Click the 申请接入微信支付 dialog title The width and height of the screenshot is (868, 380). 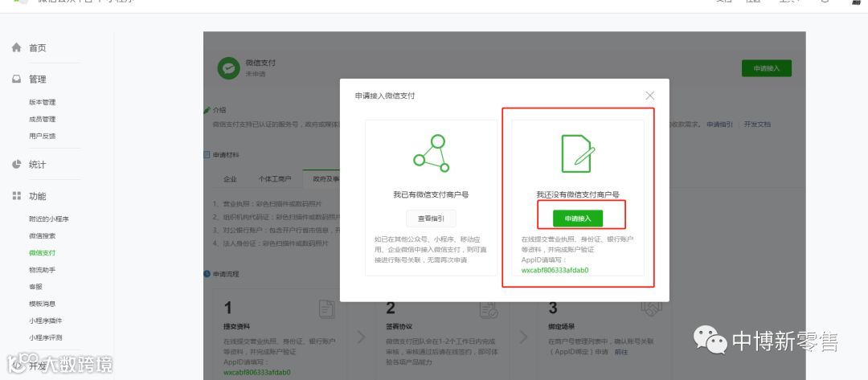click(385, 96)
